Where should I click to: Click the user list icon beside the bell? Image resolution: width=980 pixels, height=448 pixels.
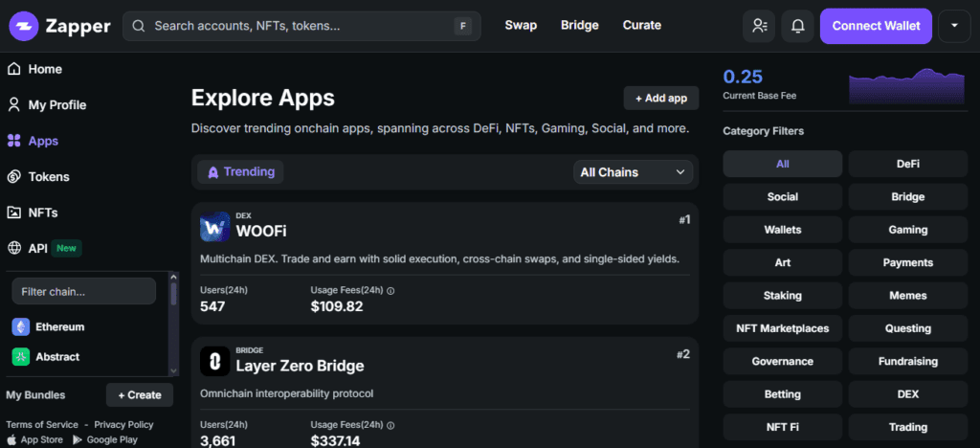tap(759, 26)
